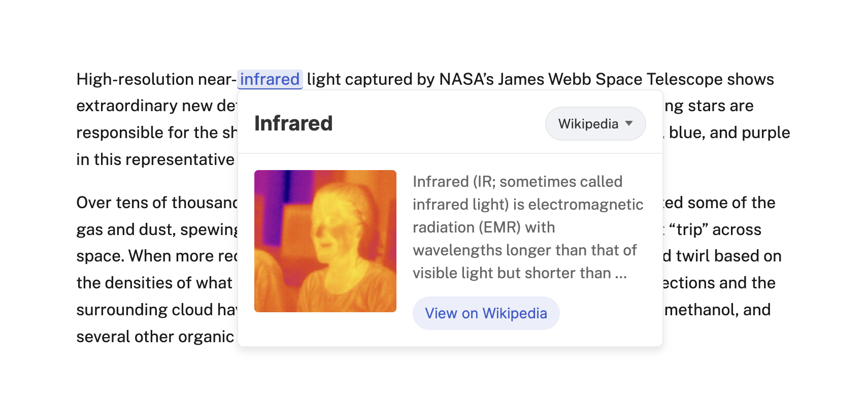Image resolution: width=868 pixels, height=396 pixels.
Task: Click the phrase "the densities of what"
Action: tap(154, 283)
